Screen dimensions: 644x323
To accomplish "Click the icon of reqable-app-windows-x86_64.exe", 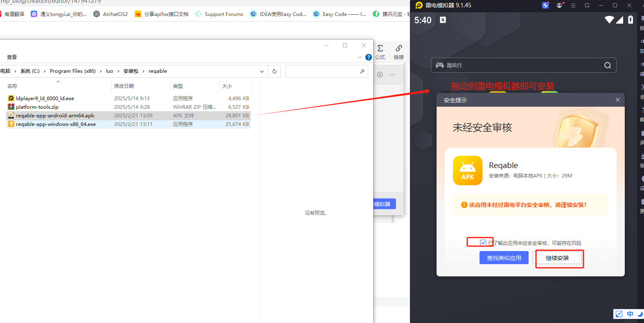I will (x=11, y=124).
